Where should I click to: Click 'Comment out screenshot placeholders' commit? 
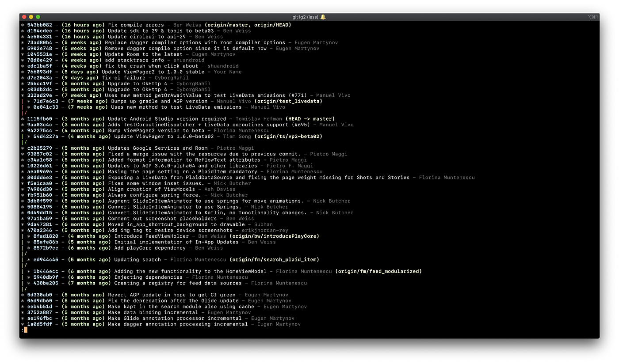(x=162, y=218)
